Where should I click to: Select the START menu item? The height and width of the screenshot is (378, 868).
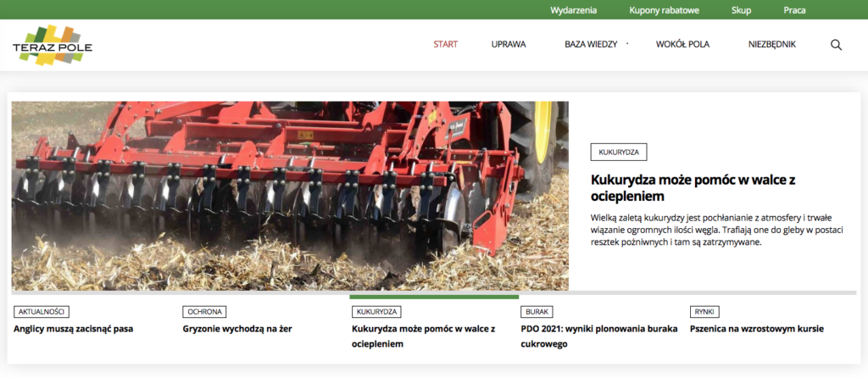[445, 45]
